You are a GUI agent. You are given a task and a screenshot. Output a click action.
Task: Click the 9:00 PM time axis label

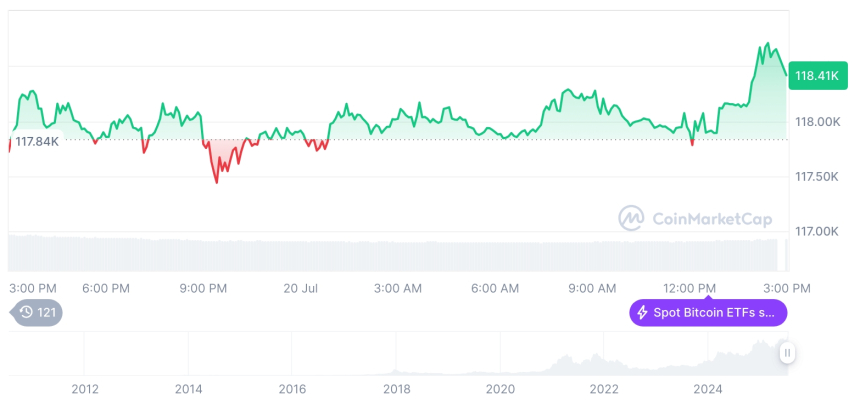[203, 288]
